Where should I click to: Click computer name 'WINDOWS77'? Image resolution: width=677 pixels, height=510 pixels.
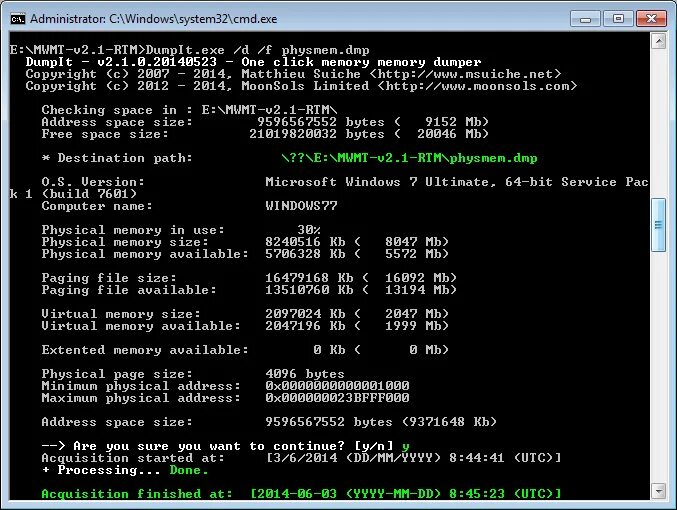coord(301,206)
